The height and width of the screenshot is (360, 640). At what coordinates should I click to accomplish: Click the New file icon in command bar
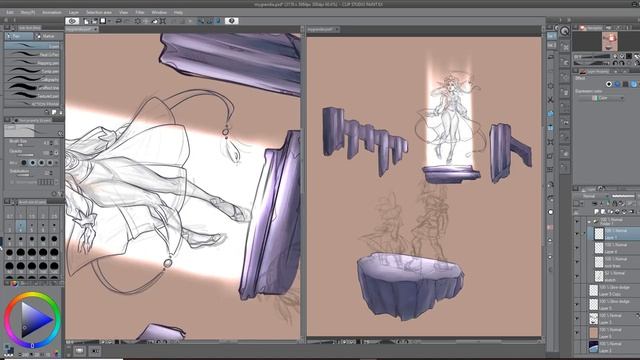[x=87, y=21]
